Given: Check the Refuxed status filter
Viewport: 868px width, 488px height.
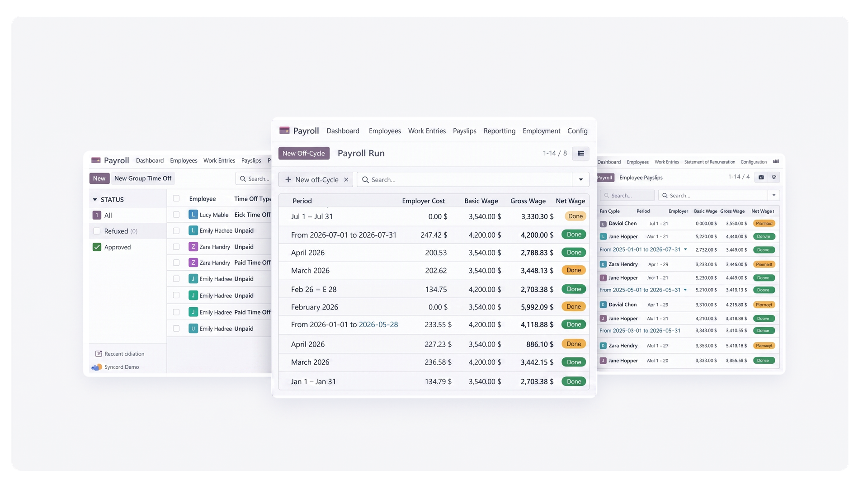Looking at the screenshot, I should [97, 231].
